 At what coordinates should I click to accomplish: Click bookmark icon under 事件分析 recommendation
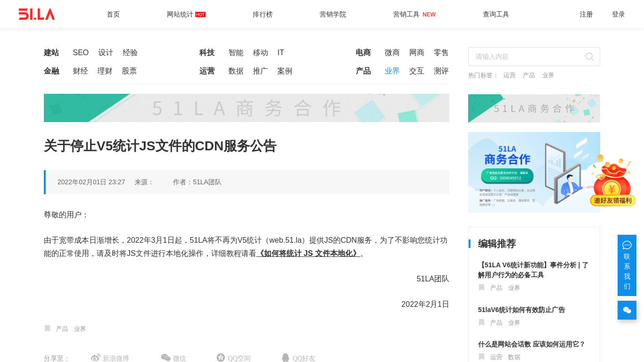481,288
